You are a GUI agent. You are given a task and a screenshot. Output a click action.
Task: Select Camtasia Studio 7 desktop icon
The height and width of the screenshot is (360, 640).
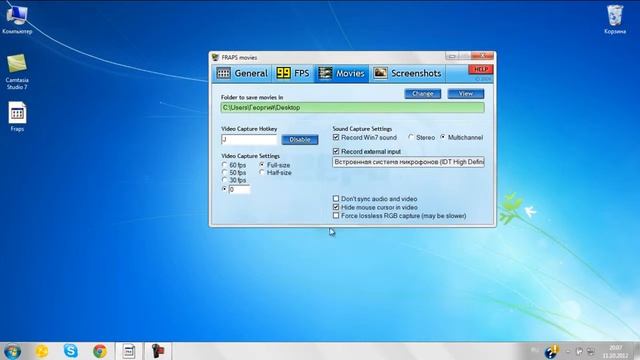pyautogui.click(x=17, y=72)
